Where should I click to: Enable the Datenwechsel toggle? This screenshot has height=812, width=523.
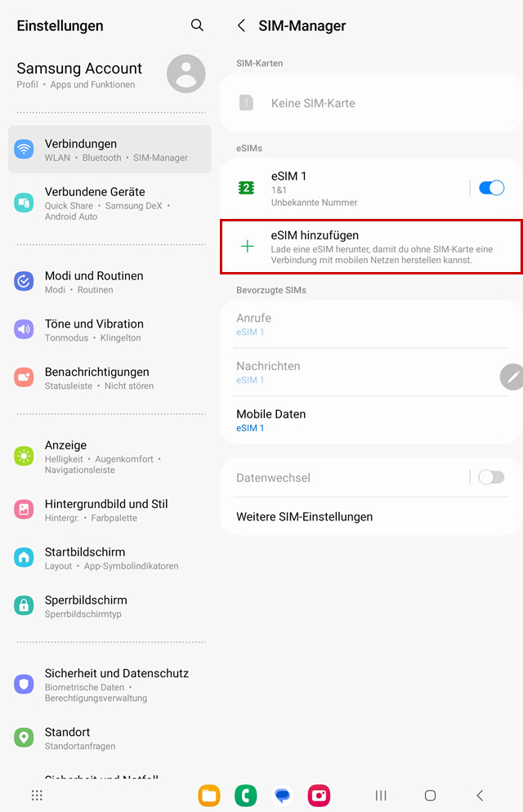[491, 477]
